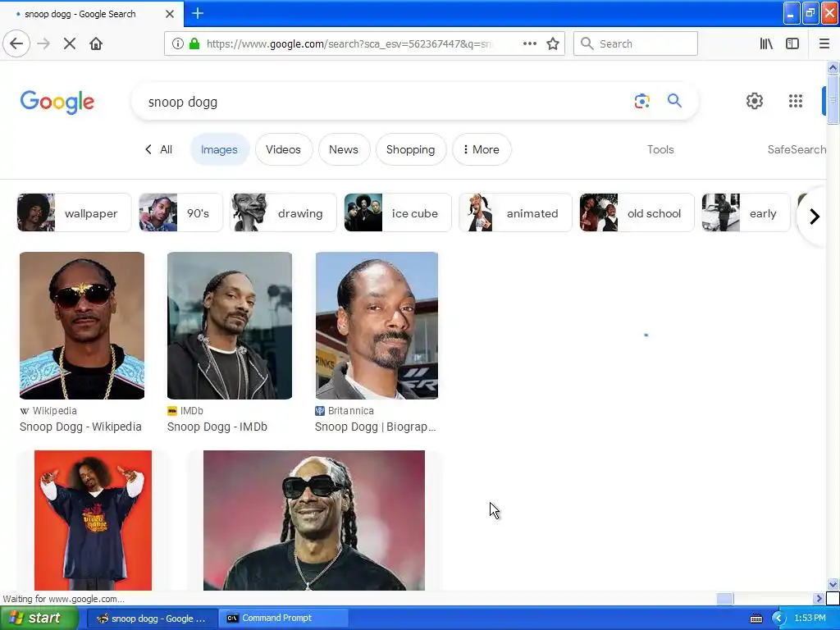Open the red background jersey image
The height and width of the screenshot is (630, 840).
93,520
